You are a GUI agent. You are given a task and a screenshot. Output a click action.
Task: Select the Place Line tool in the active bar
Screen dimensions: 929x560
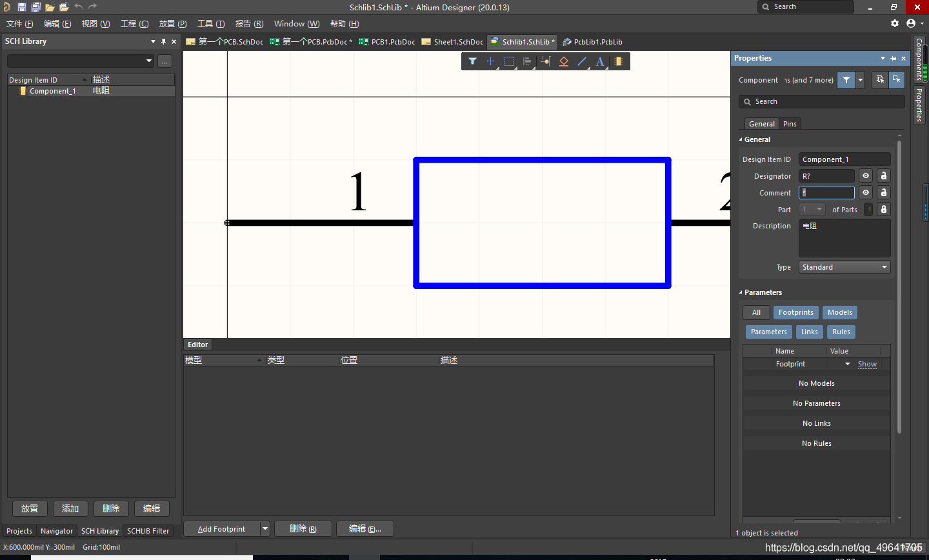582,61
